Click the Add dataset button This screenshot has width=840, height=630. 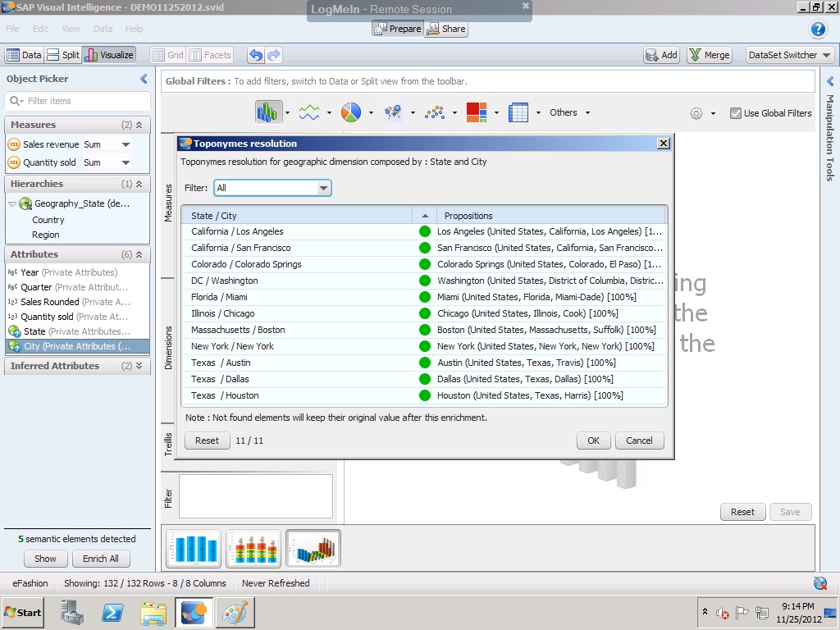coord(662,55)
